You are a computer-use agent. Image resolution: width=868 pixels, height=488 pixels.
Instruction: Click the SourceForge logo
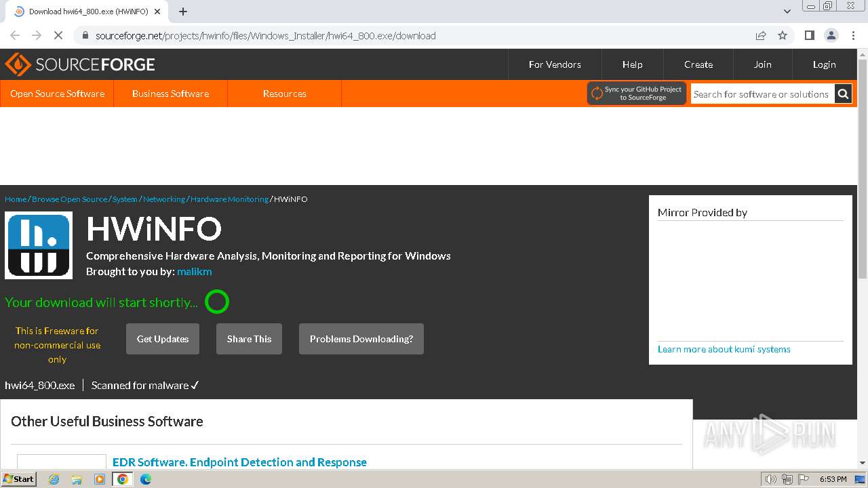click(x=80, y=64)
